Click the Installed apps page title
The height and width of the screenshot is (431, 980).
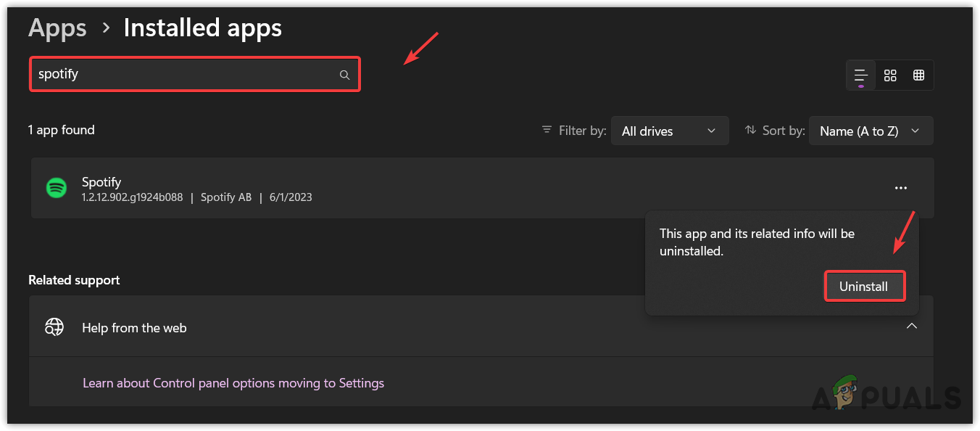(x=203, y=28)
